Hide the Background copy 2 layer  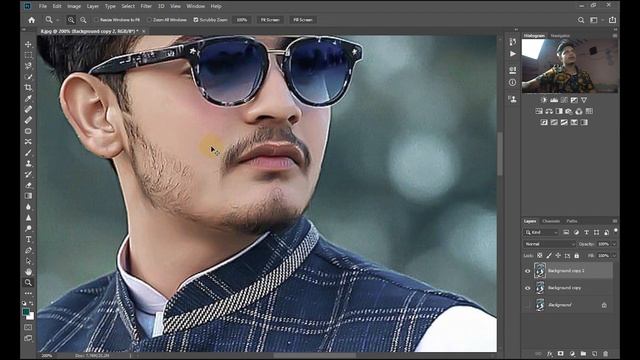(x=527, y=271)
